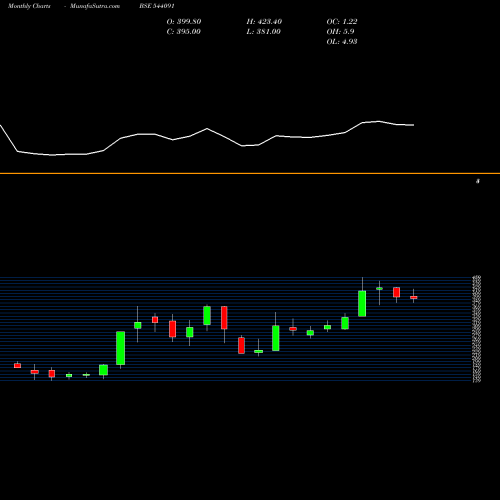This screenshot has height=500, width=500.
Task: Click the close value 'C: 395.00'
Action: pos(184,32)
